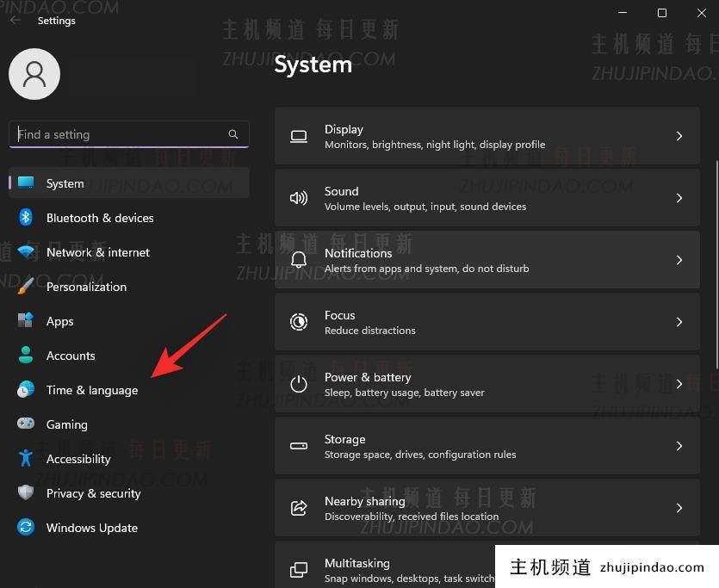
Task: Select the Display monitor icon
Action: [x=298, y=136]
